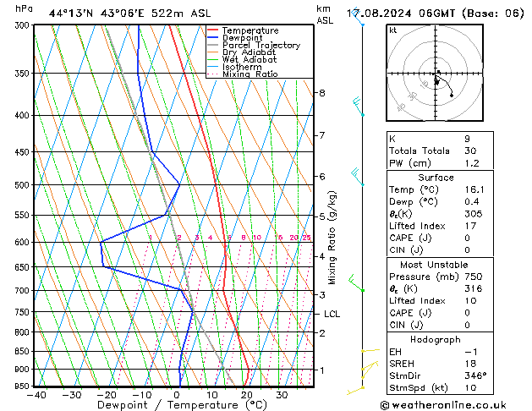Click the Most Unstable Lifted Index value 10

tap(470, 301)
